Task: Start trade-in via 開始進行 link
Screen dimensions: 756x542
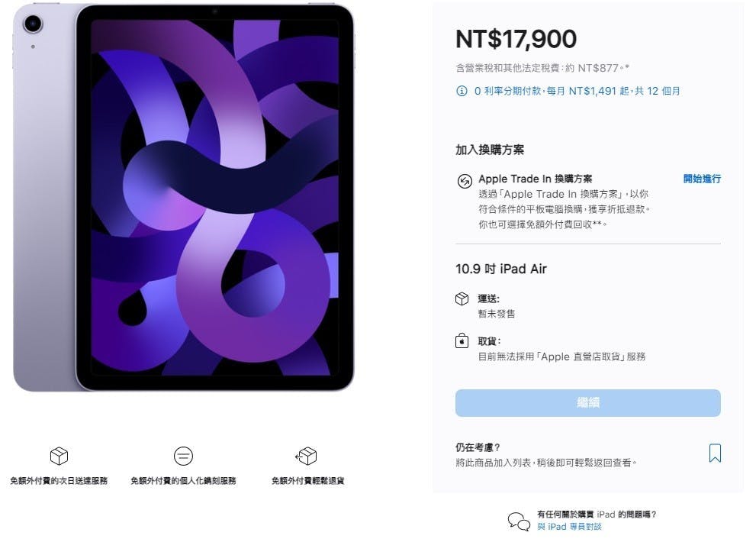Action: pos(702,179)
